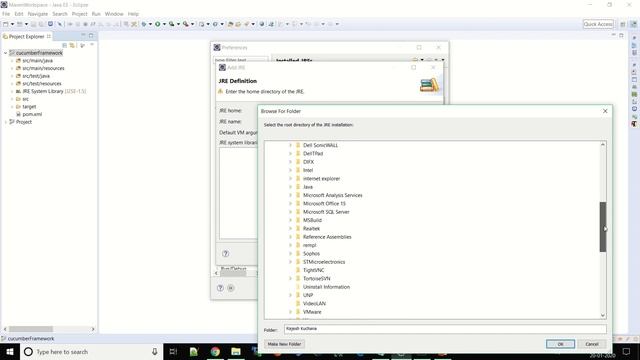
Task: Open Chrome from the taskbar
Action: click(x=215, y=351)
